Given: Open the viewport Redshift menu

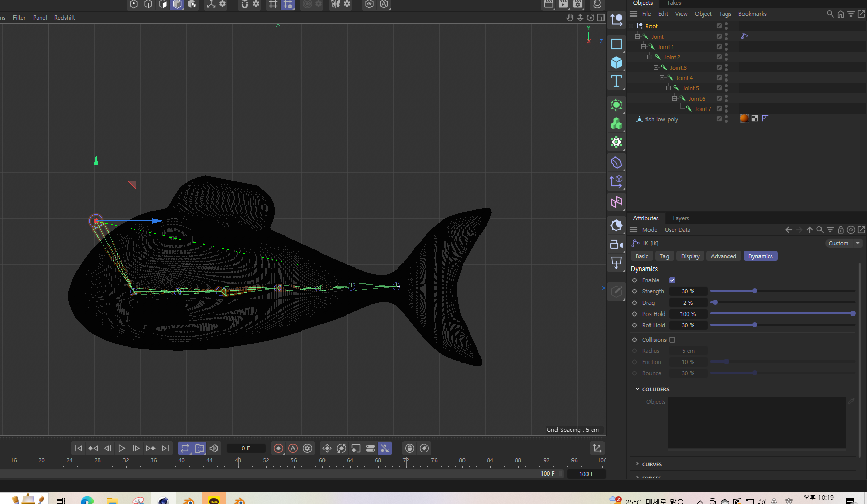Looking at the screenshot, I should (x=65, y=18).
